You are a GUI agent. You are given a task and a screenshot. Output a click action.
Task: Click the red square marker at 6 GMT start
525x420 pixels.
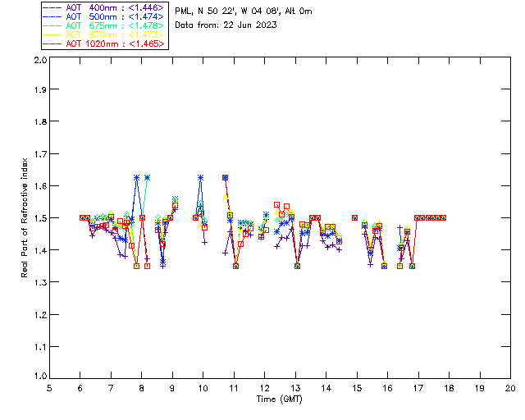click(82, 217)
